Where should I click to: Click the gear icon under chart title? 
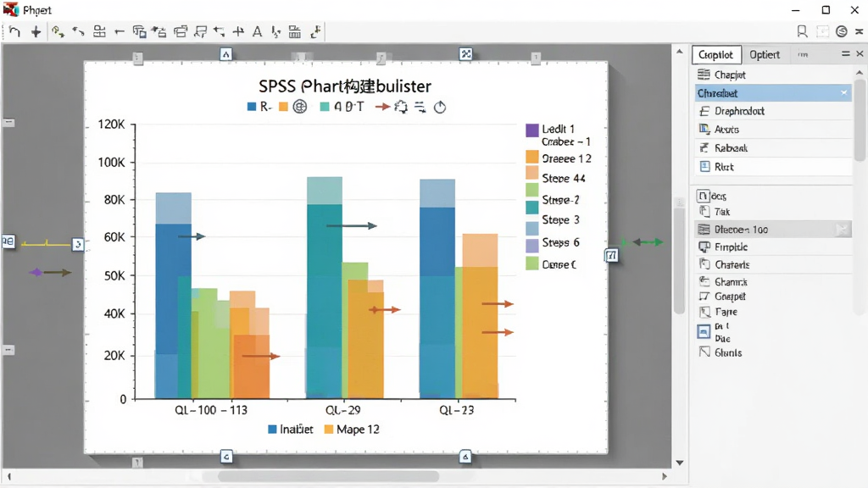point(401,107)
